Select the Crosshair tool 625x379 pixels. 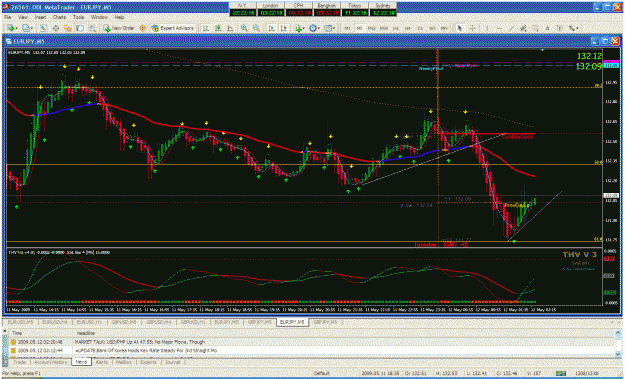[x=472, y=28]
